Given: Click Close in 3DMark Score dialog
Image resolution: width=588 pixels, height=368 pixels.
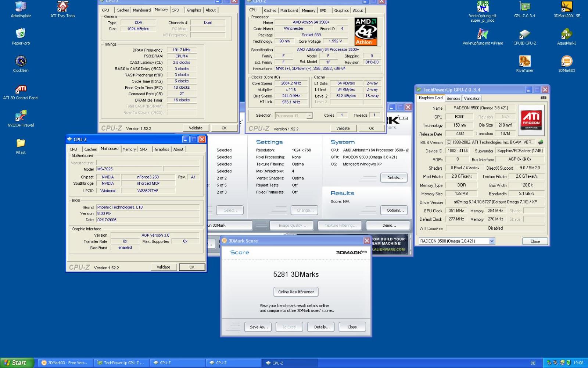Looking at the screenshot, I should coord(352,327).
